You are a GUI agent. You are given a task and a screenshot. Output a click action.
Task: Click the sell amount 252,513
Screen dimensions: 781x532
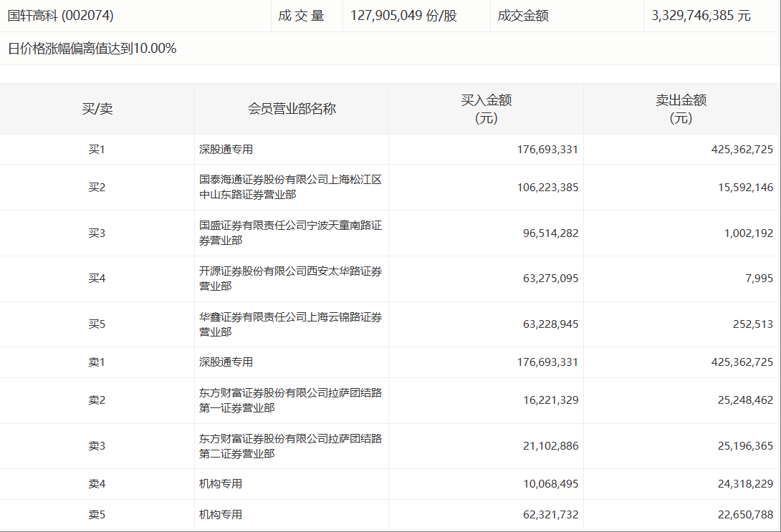753,324
